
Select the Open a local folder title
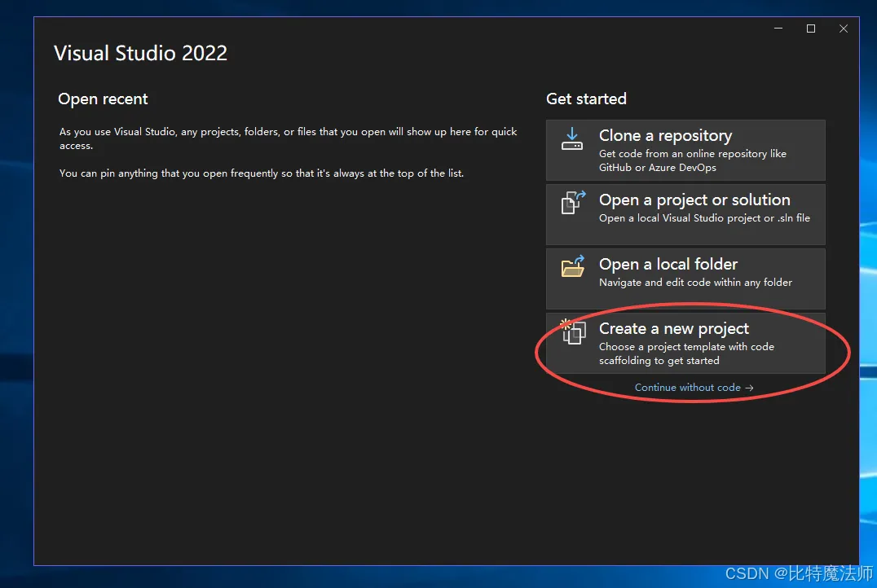pos(668,264)
